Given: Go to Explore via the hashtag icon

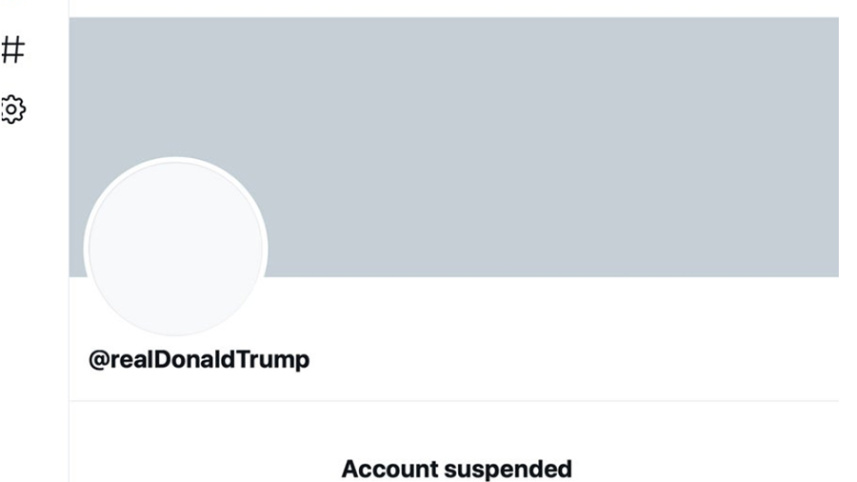Looking at the screenshot, I should 12,49.
